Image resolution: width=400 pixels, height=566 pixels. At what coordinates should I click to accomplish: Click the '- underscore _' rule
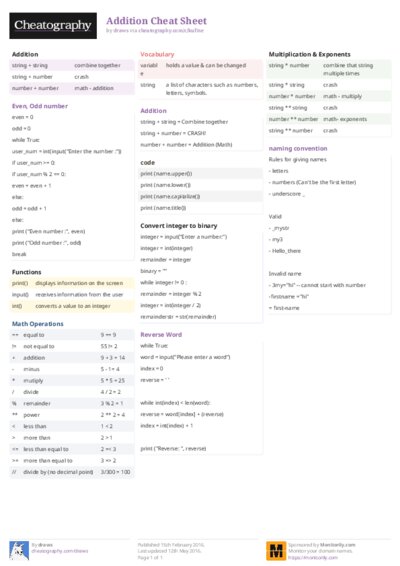[x=287, y=194]
